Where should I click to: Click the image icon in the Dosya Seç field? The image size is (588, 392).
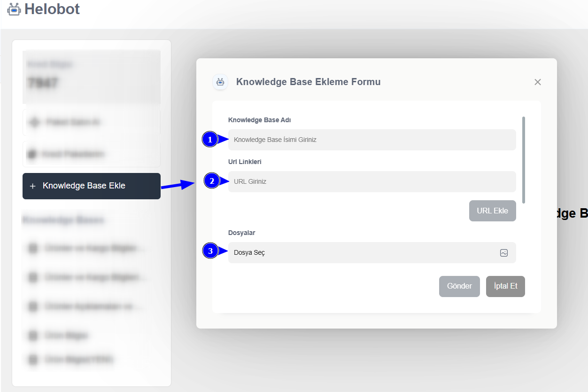pyautogui.click(x=504, y=252)
